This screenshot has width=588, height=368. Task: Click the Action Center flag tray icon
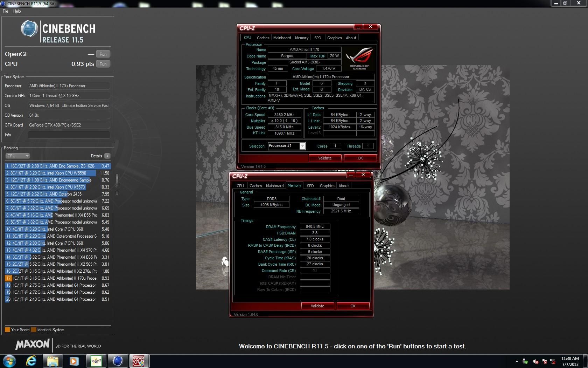click(544, 361)
